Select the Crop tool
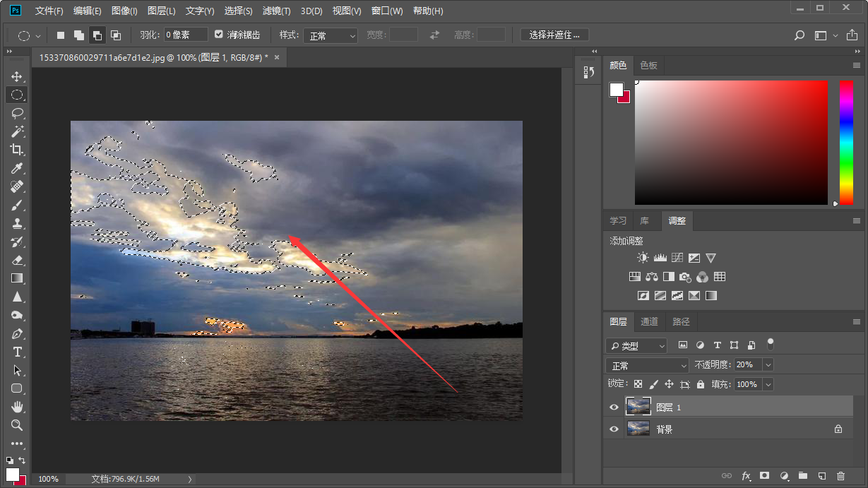The width and height of the screenshot is (868, 488). (x=17, y=150)
